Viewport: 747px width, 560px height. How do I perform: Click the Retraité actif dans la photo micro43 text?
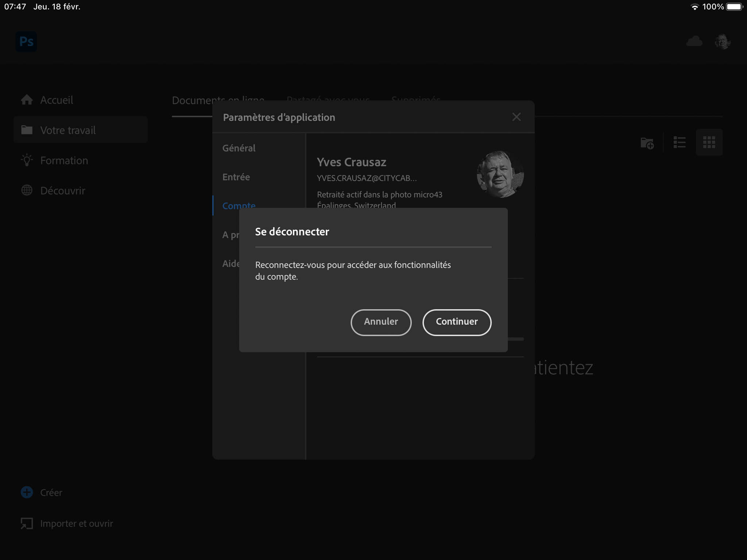coord(379,194)
